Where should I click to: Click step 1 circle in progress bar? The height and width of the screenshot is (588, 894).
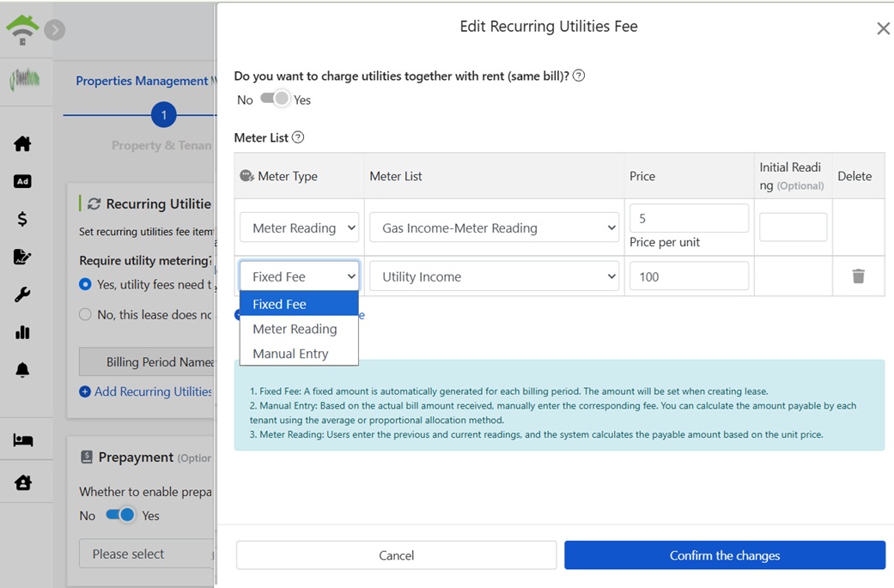pyautogui.click(x=164, y=115)
